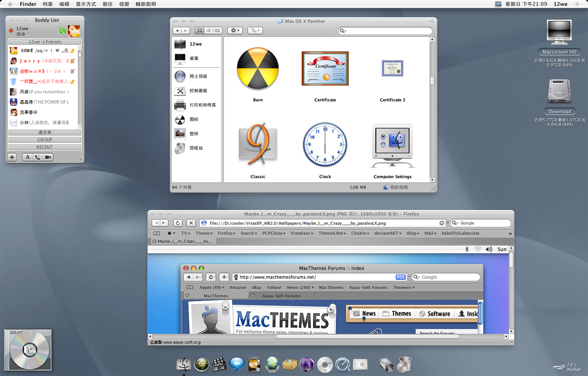
Task: Open the 前往 menu
Action: pos(107,4)
